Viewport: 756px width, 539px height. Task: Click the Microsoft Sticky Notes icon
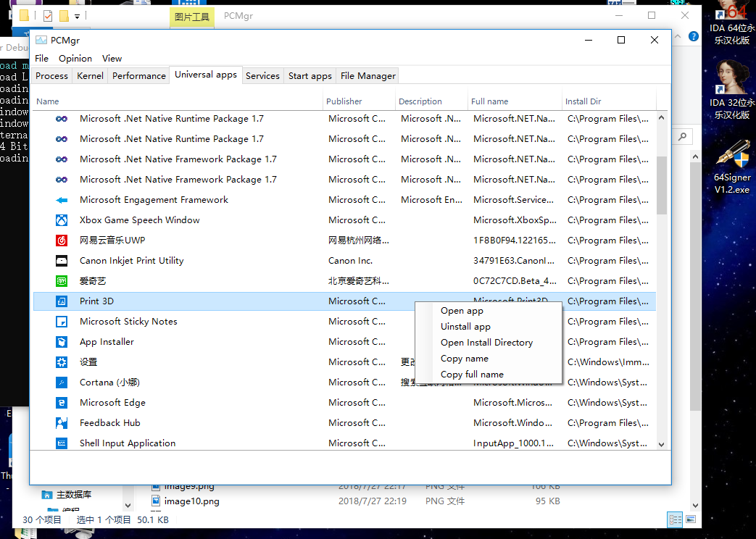tap(61, 322)
